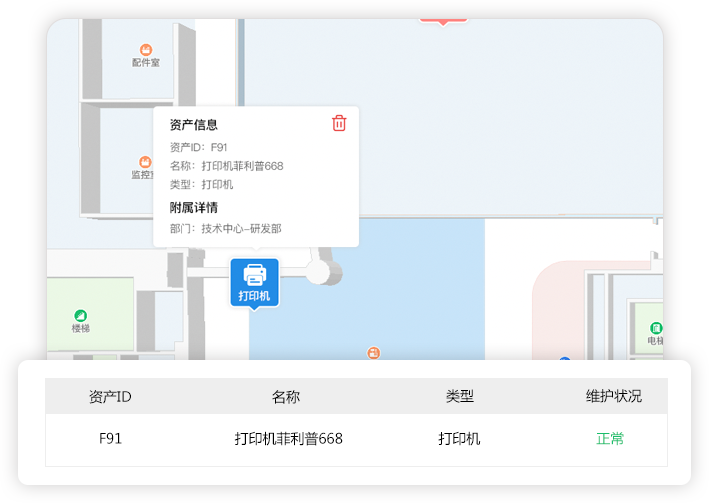Click the green 正常 status text
The width and height of the screenshot is (709, 503).
coord(610,439)
